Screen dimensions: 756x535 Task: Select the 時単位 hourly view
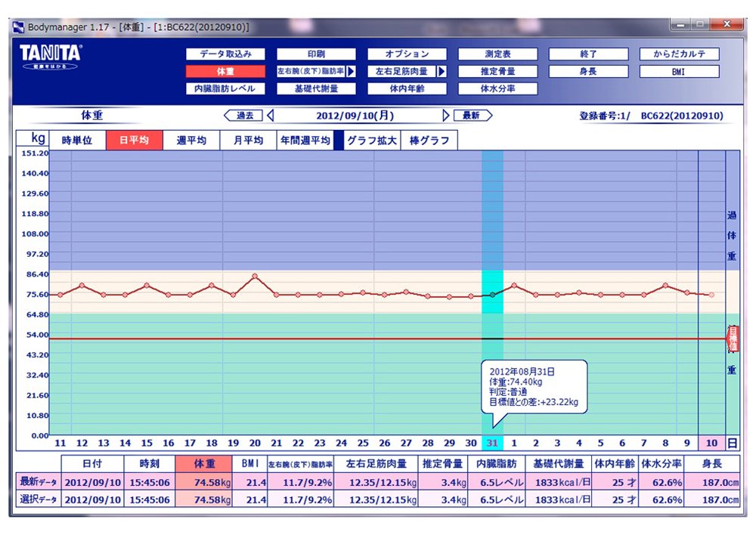[76, 141]
